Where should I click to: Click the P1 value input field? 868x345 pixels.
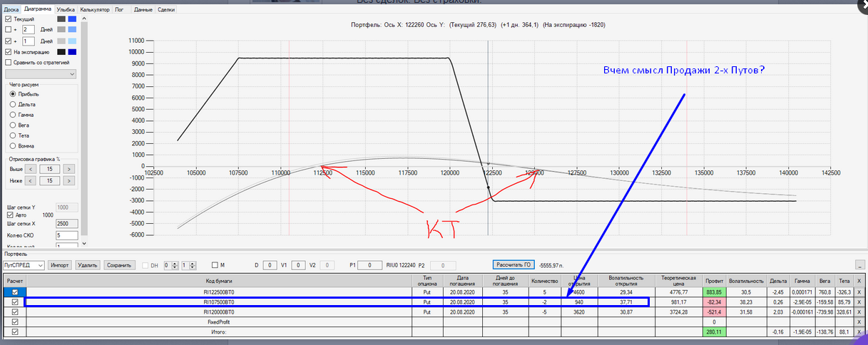[x=369, y=265]
